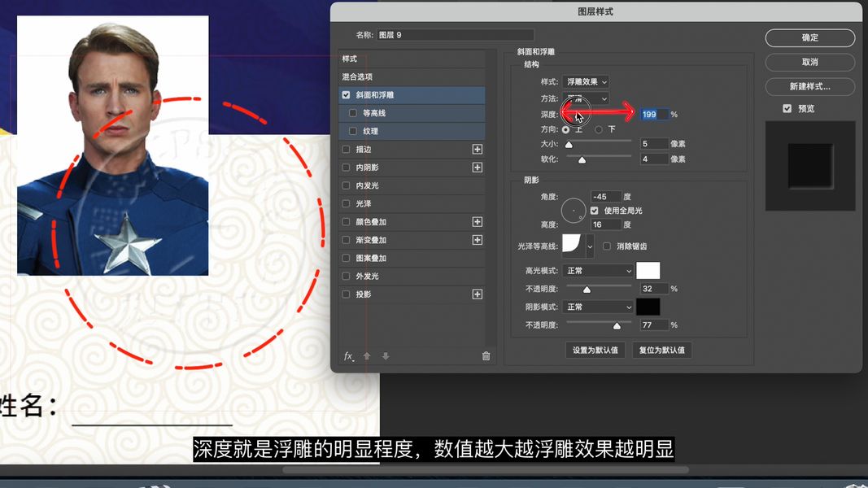Click the plus icon beside 投影
Viewport: 868px width, 488px height.
(x=478, y=294)
